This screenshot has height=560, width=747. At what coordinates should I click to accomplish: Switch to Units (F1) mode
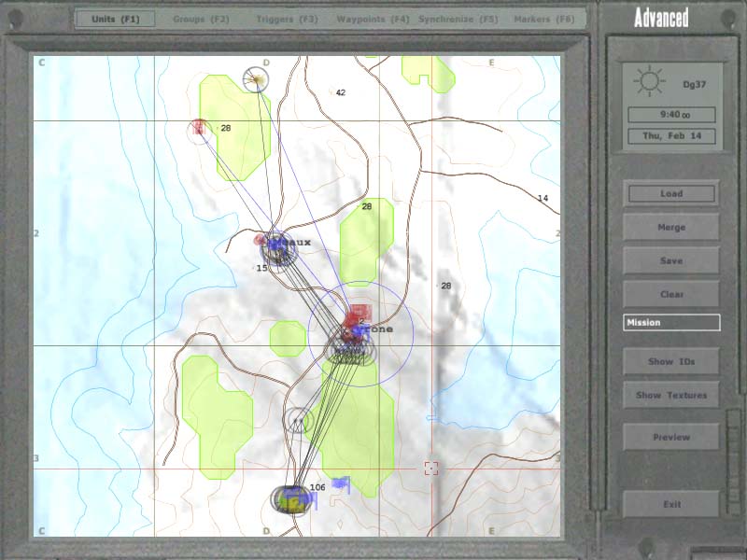[116, 19]
